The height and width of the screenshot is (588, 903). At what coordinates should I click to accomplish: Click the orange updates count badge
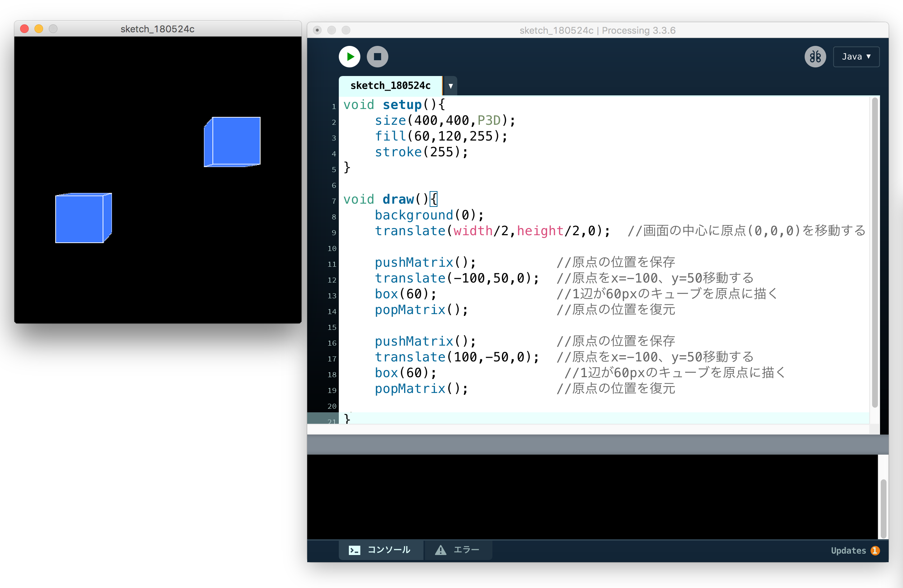tap(875, 550)
